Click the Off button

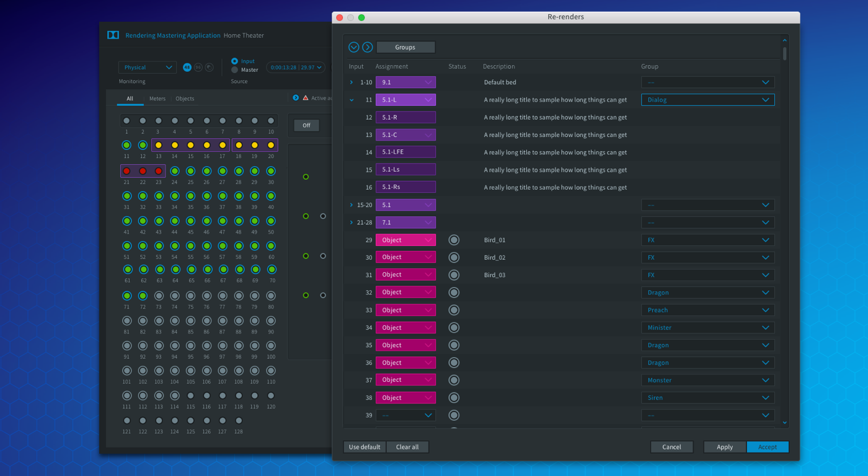point(306,125)
